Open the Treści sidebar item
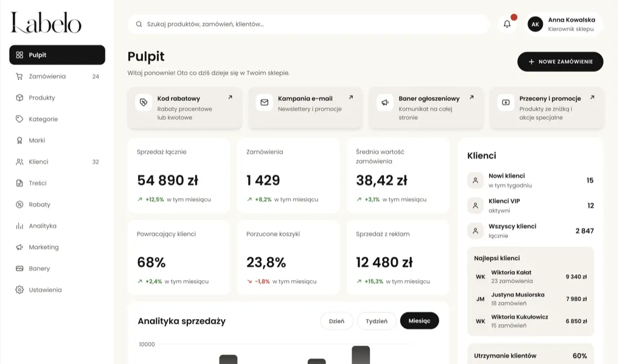 57,183
